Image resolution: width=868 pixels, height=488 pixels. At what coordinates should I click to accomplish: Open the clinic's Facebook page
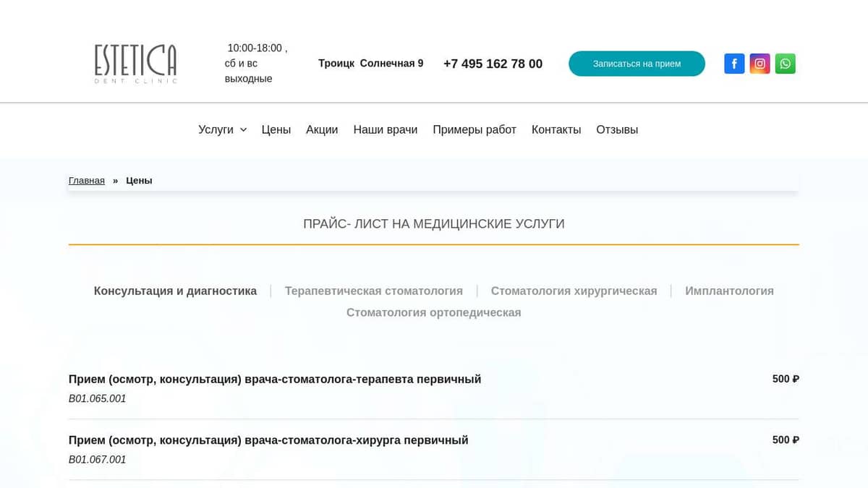click(734, 64)
